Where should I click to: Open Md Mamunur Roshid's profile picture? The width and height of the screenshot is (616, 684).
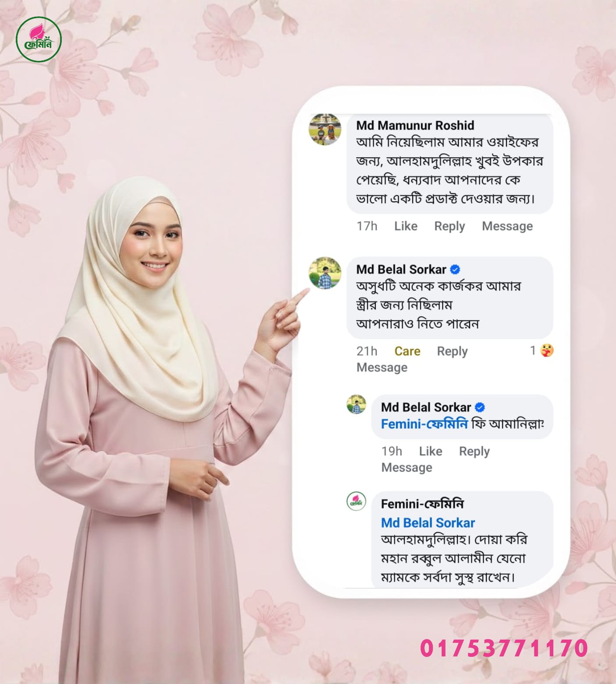(x=325, y=130)
